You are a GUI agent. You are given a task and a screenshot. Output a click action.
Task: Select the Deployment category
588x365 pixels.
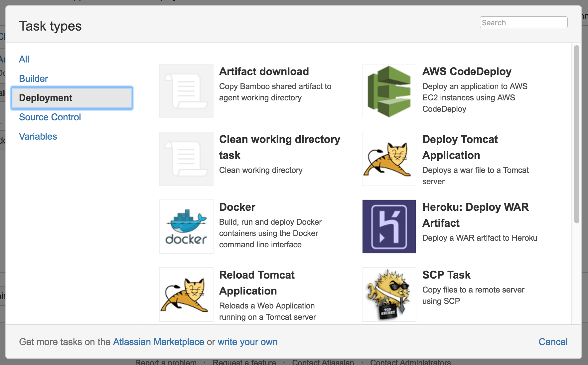coord(46,98)
